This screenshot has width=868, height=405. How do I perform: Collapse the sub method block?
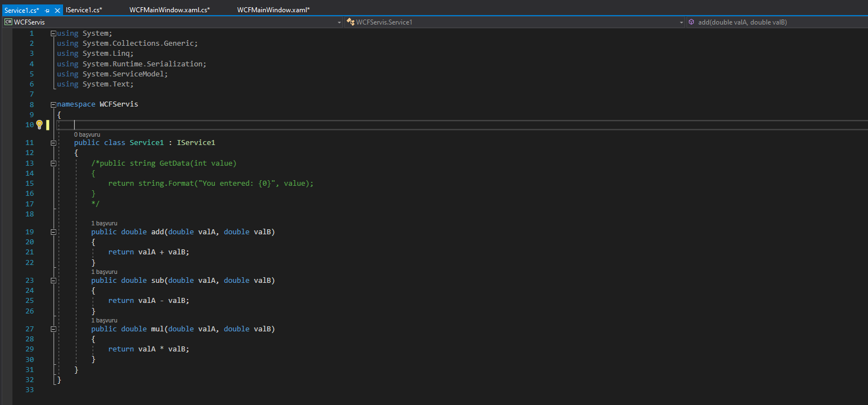[x=53, y=281]
